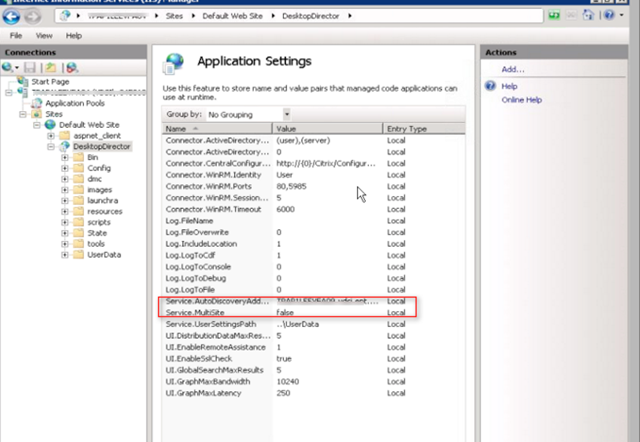Open Online Help link
The height and width of the screenshot is (442, 640).
[522, 100]
